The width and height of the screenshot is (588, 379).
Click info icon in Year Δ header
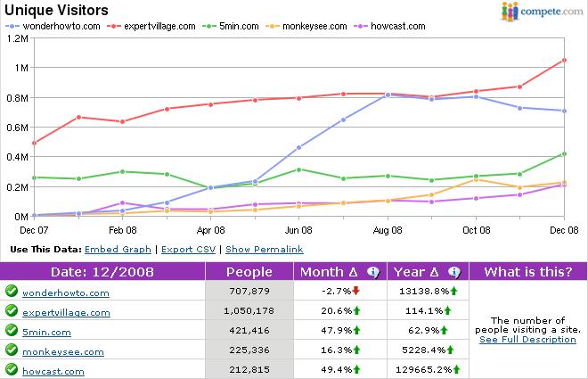(x=454, y=273)
